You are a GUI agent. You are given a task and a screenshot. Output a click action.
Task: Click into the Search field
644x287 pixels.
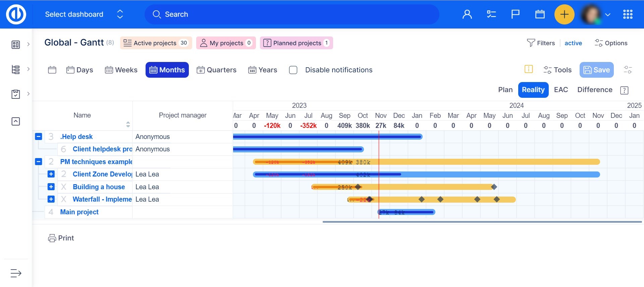(292, 14)
